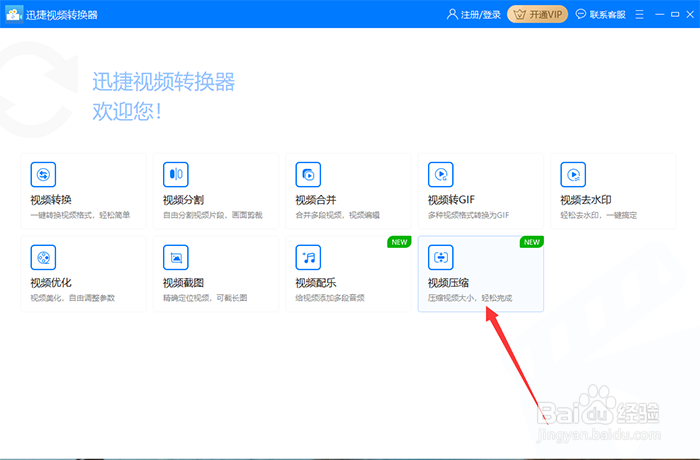
Task: Maximize the application window
Action: (675, 15)
